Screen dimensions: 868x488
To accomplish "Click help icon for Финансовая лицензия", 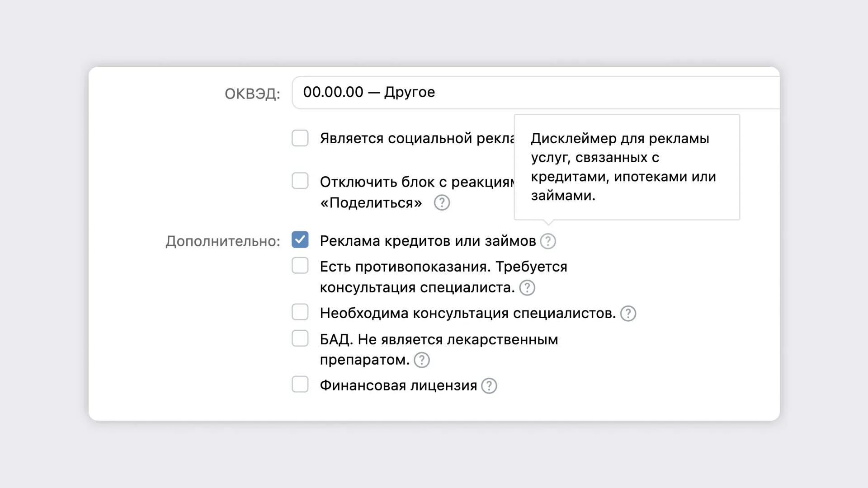I will (x=489, y=386).
